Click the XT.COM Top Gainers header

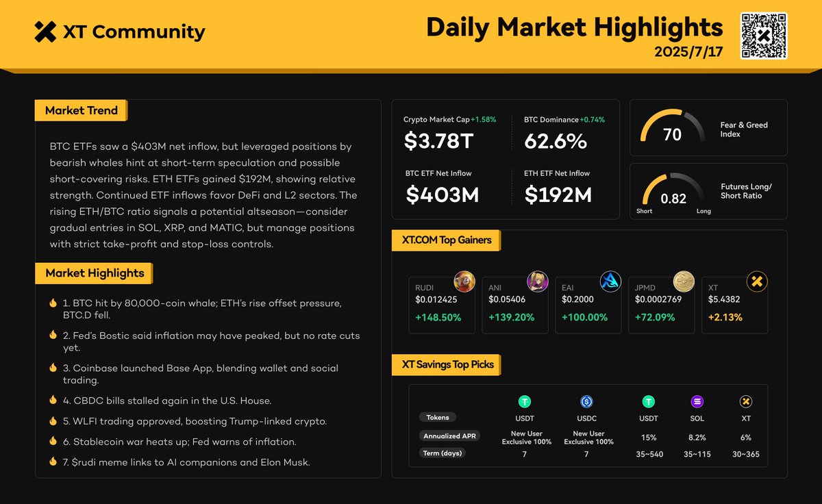pos(447,240)
